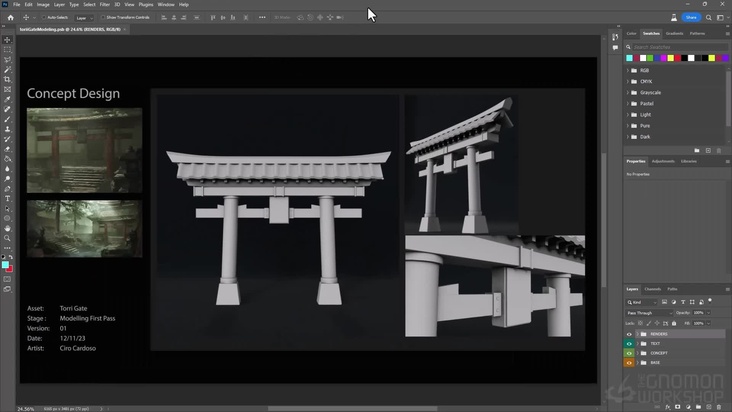Screen dimensions: 732x412
Task: Select the Clone Stamp tool
Action: (7, 129)
